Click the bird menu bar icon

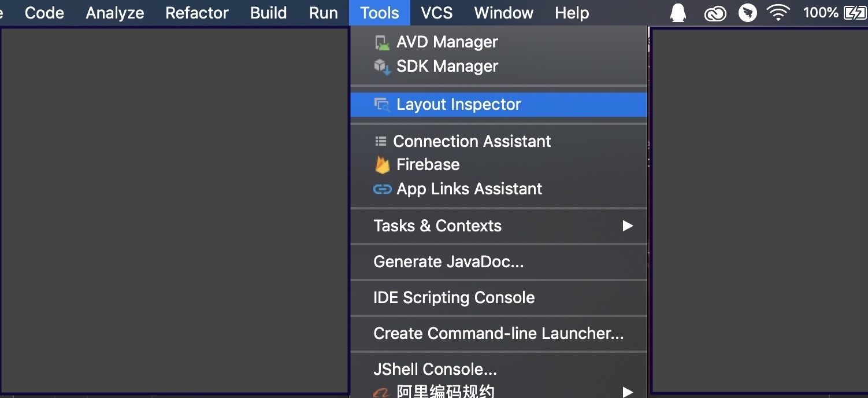(748, 13)
